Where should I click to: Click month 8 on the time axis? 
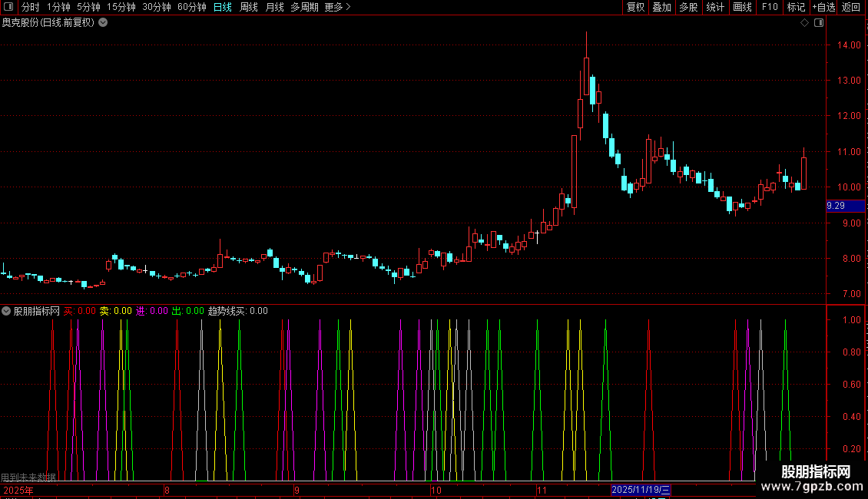(167, 490)
